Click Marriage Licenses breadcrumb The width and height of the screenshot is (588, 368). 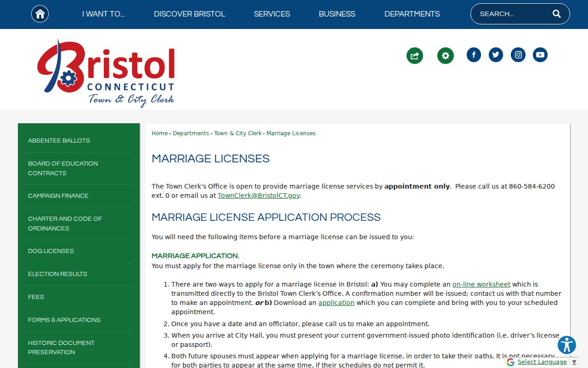pyautogui.click(x=291, y=133)
